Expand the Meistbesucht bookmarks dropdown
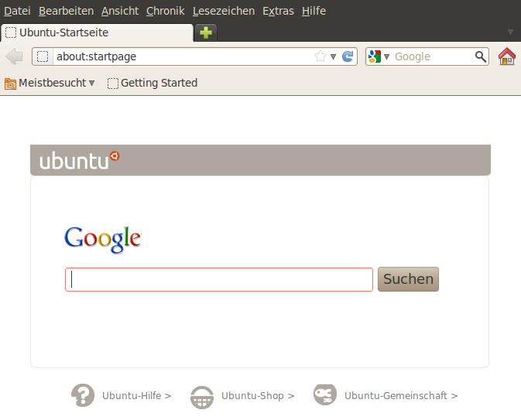Image resolution: width=521 pixels, height=420 pixels. click(91, 83)
